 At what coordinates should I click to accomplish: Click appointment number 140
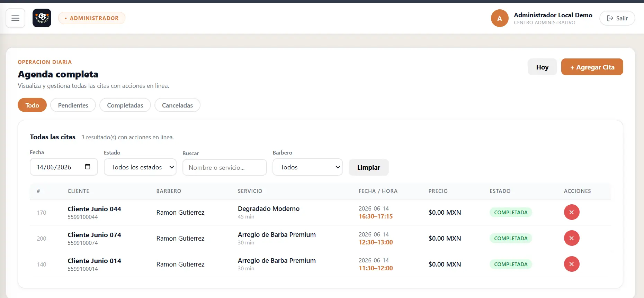pos(42,264)
